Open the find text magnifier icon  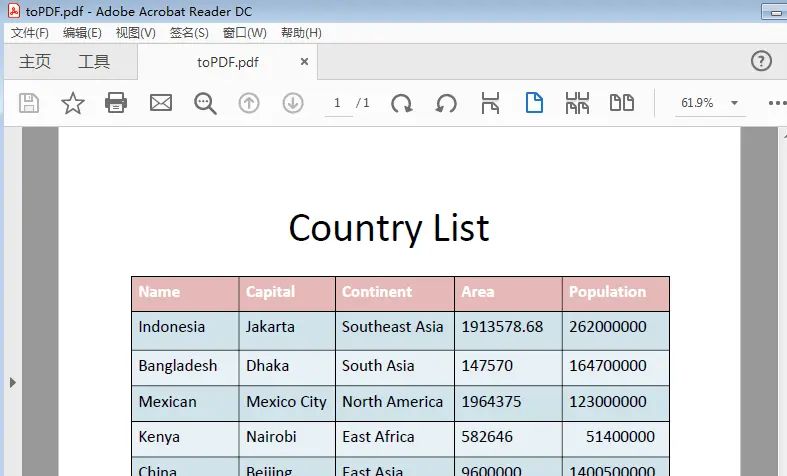coord(205,103)
